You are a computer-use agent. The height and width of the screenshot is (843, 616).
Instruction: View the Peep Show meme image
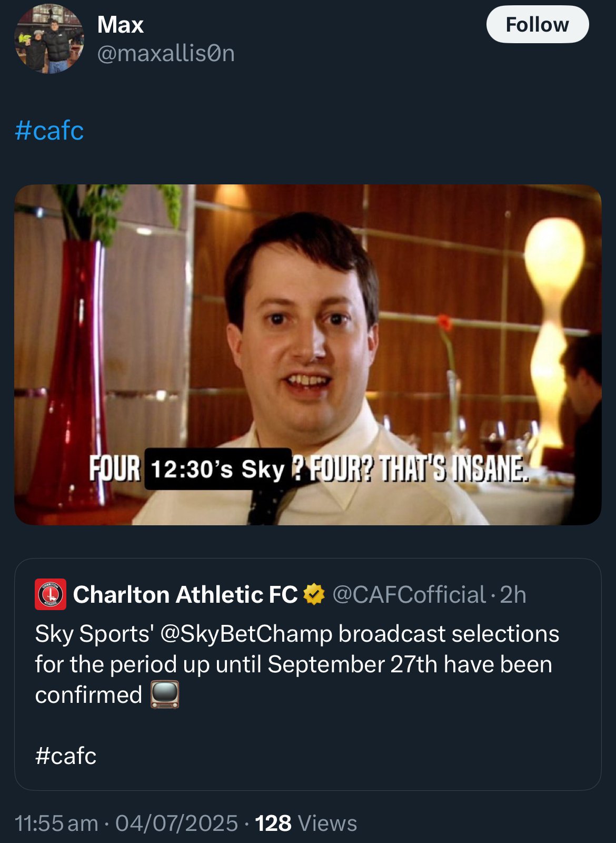click(307, 355)
